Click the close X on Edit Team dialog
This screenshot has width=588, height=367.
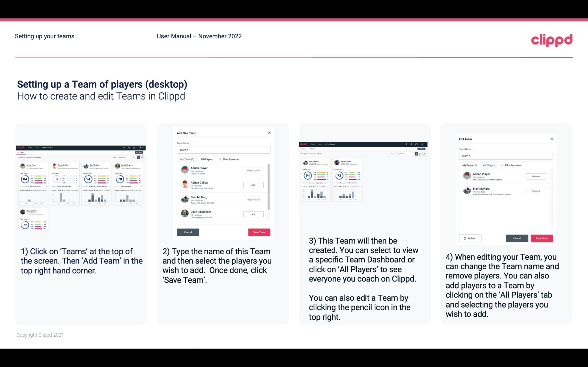tap(552, 139)
